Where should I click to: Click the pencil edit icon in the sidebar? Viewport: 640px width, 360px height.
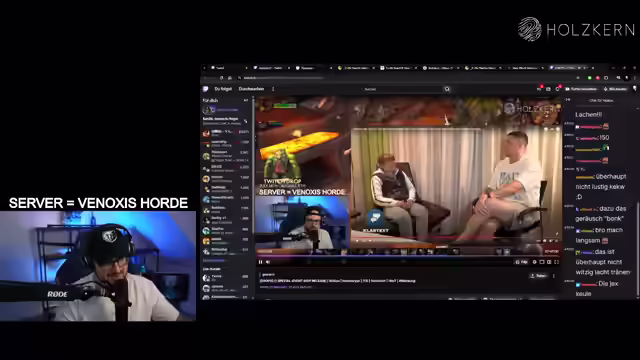click(246, 121)
